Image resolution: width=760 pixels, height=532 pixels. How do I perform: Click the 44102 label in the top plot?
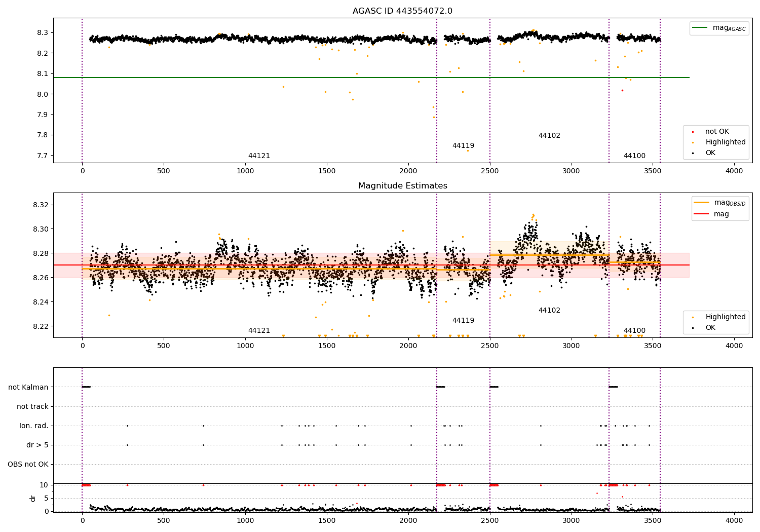(x=549, y=136)
